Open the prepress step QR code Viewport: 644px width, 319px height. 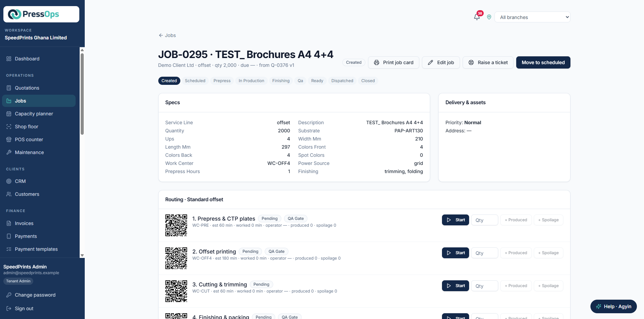(x=176, y=225)
